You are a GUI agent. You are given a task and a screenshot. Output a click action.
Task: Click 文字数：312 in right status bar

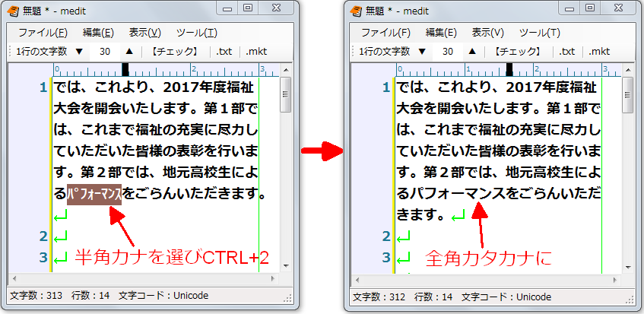tap(379, 297)
